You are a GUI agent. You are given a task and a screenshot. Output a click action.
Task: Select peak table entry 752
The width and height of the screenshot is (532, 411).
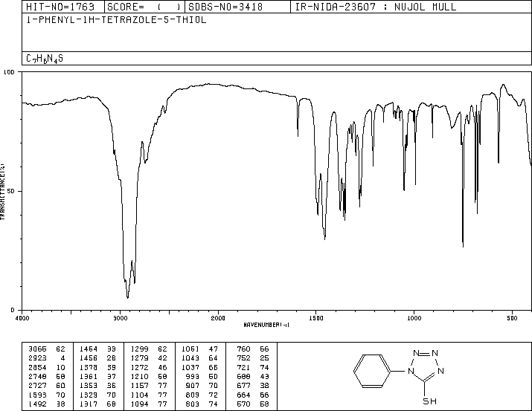click(x=243, y=357)
